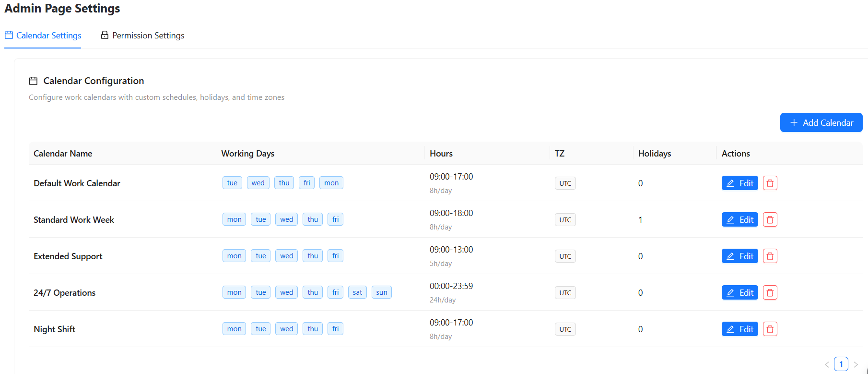The height and width of the screenshot is (374, 868).
Task: Click the mon tag in Default Work Calendar
Action: [331, 183]
